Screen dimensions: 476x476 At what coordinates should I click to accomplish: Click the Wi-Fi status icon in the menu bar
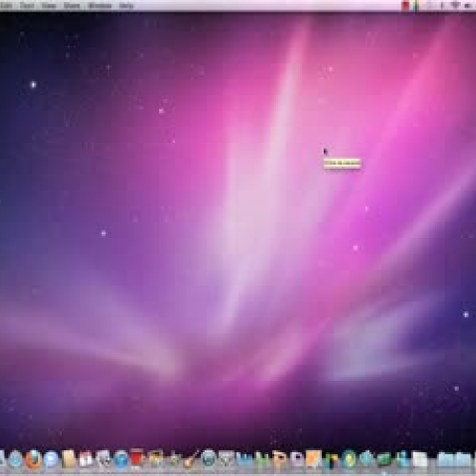455,6
